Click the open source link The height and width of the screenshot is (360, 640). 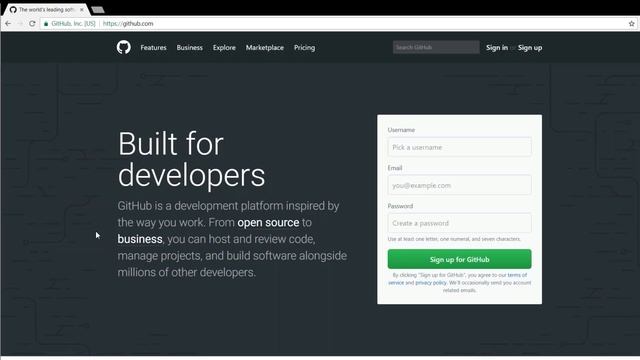point(268,222)
